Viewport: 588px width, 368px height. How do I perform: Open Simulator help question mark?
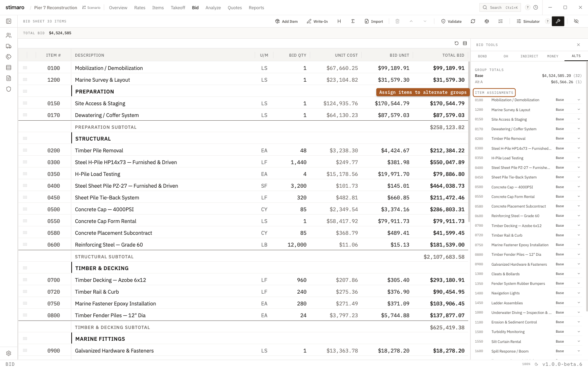(548, 21)
